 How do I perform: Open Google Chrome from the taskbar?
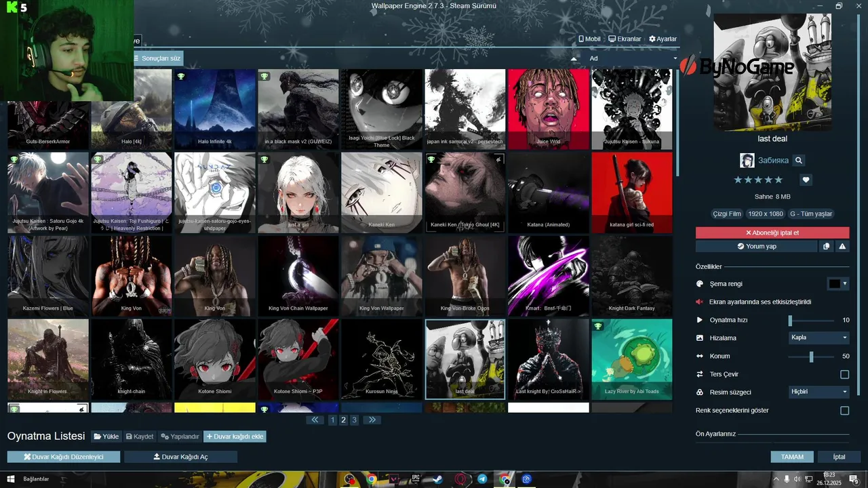[x=372, y=479]
